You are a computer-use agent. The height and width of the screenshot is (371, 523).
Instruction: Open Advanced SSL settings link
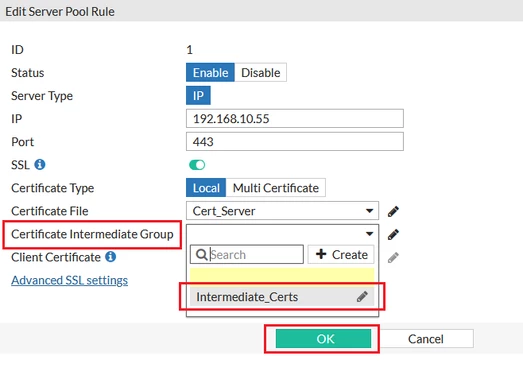point(69,280)
